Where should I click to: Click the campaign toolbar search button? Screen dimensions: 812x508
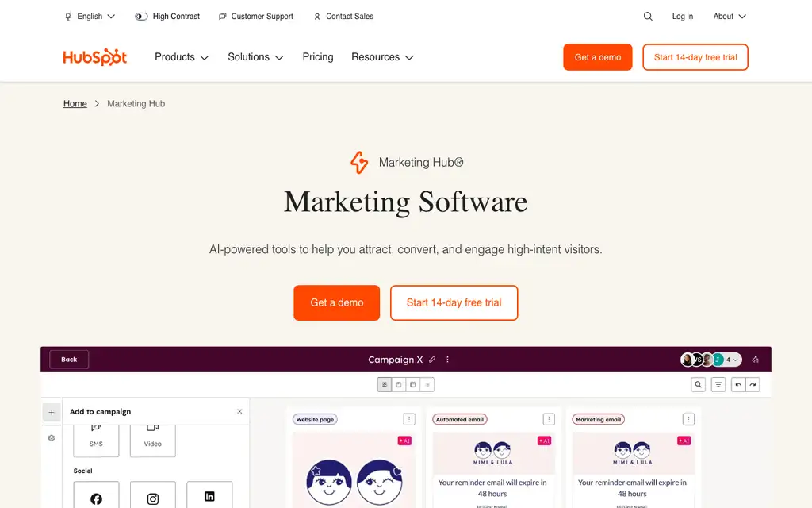698,385
